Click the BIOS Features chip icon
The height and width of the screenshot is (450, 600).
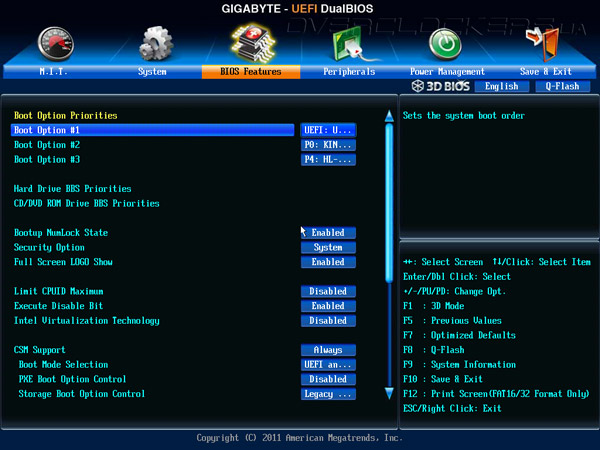click(x=253, y=43)
